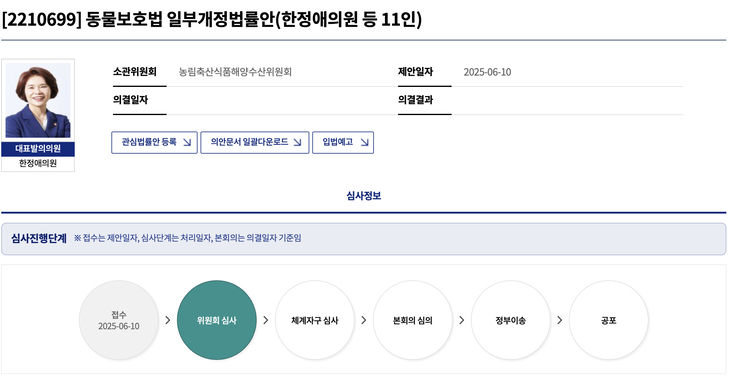The width and height of the screenshot is (730, 377).
Task: Click the bill title [2210699] 동물보호법 일부개정법률안
Action: 211,20
